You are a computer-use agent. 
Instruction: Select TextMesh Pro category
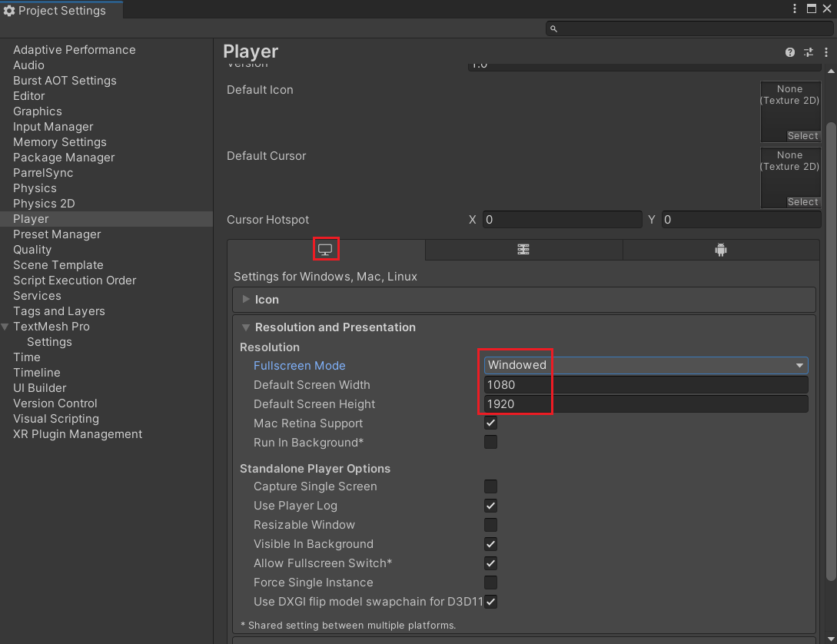click(51, 327)
